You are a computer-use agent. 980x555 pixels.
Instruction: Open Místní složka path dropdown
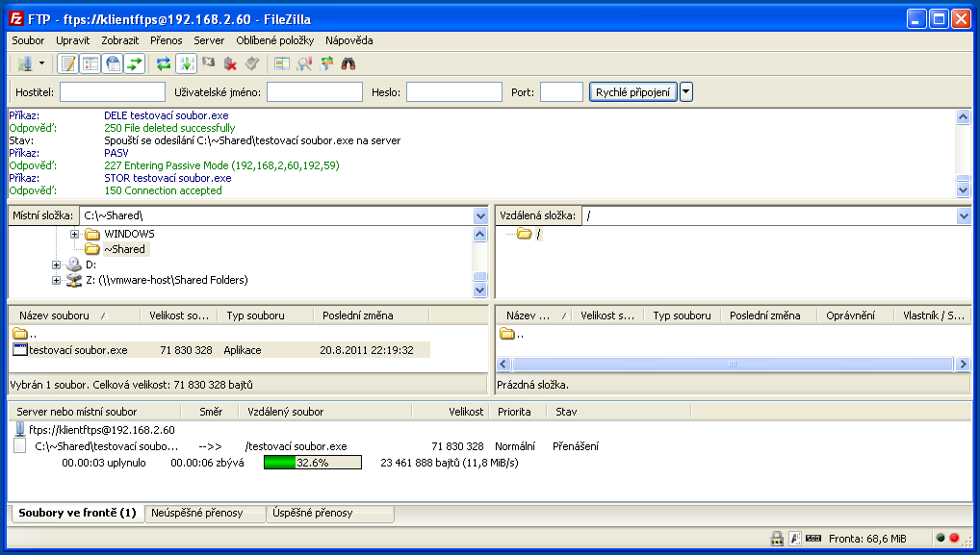pos(480,216)
